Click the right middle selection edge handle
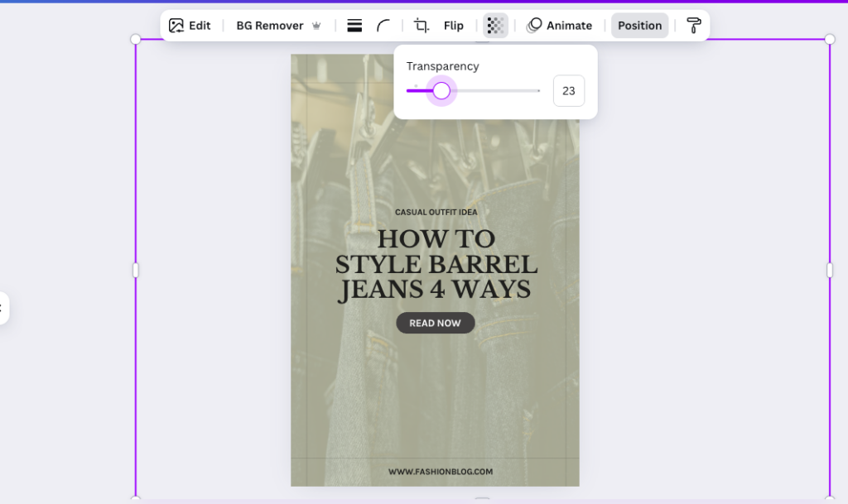The height and width of the screenshot is (504, 848). [830, 270]
